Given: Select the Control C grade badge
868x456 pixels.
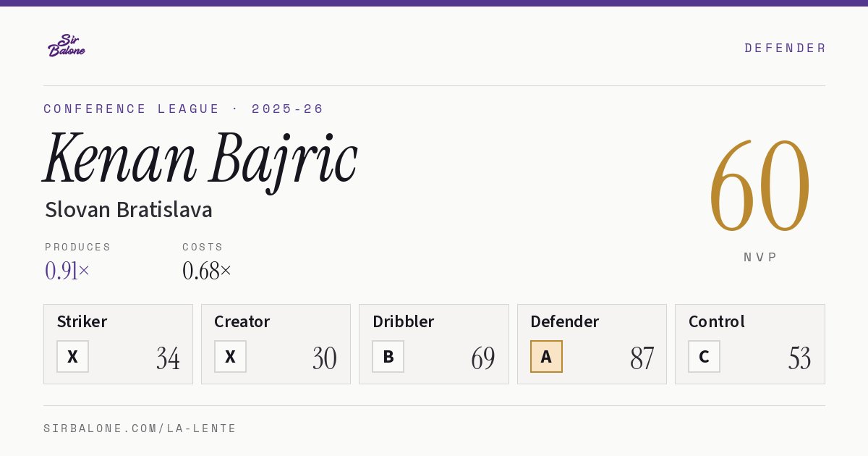Looking at the screenshot, I should click(704, 357).
